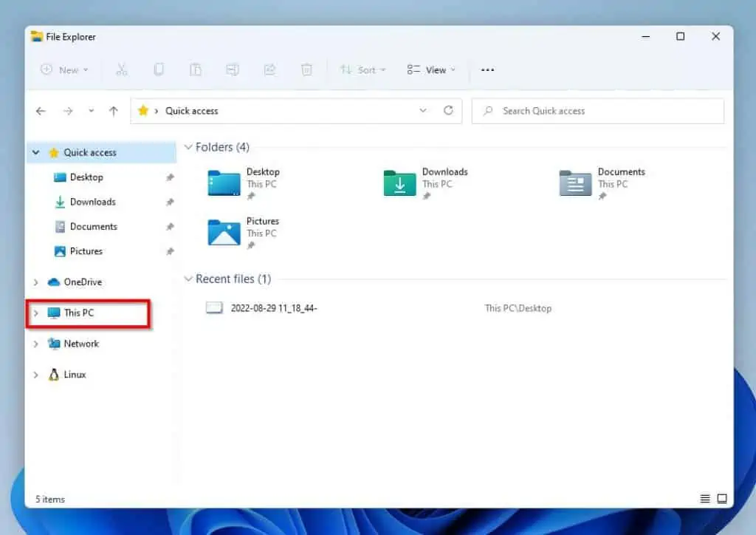Click the File Explorer title icon
The height and width of the screenshot is (535, 756).
[x=37, y=37]
